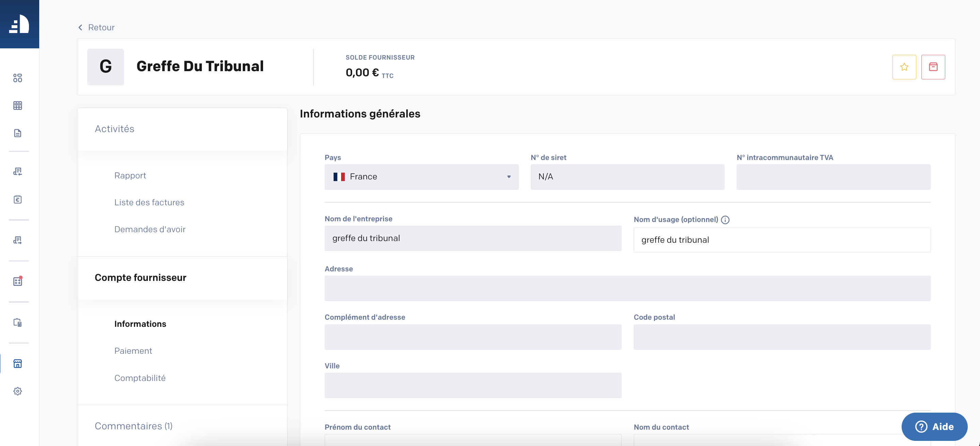Open the Pays country dropdown
This screenshot has height=446, width=980.
coord(421,177)
